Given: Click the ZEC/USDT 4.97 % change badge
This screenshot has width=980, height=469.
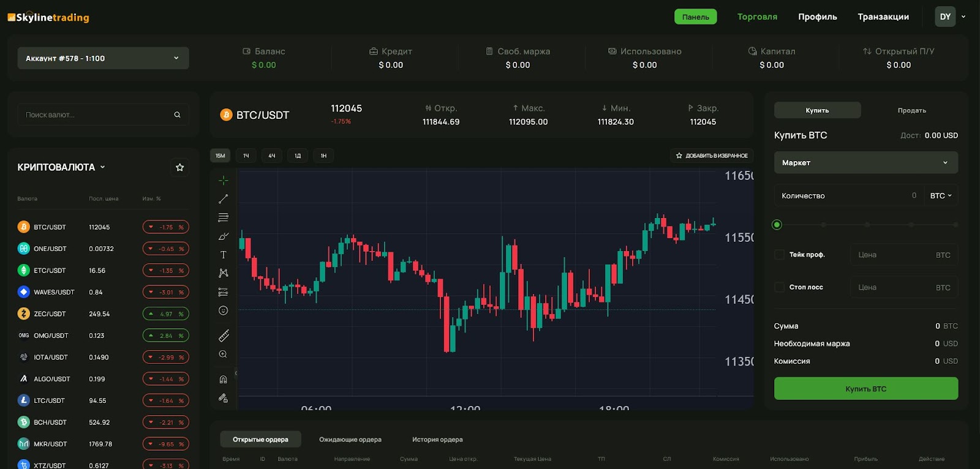Looking at the screenshot, I should click(x=166, y=313).
